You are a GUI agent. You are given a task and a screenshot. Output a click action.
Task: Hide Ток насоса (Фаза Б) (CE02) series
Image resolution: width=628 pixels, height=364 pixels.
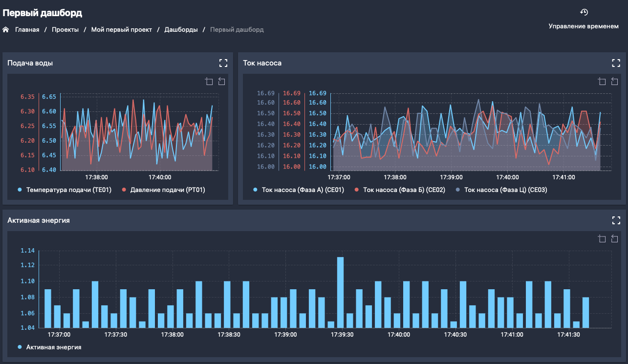[399, 190]
